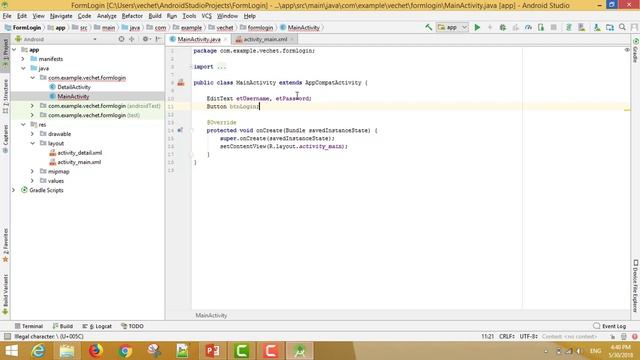This screenshot has width=640, height=360.
Task: Open Internet Explorer from the taskbar
Action: point(38,351)
